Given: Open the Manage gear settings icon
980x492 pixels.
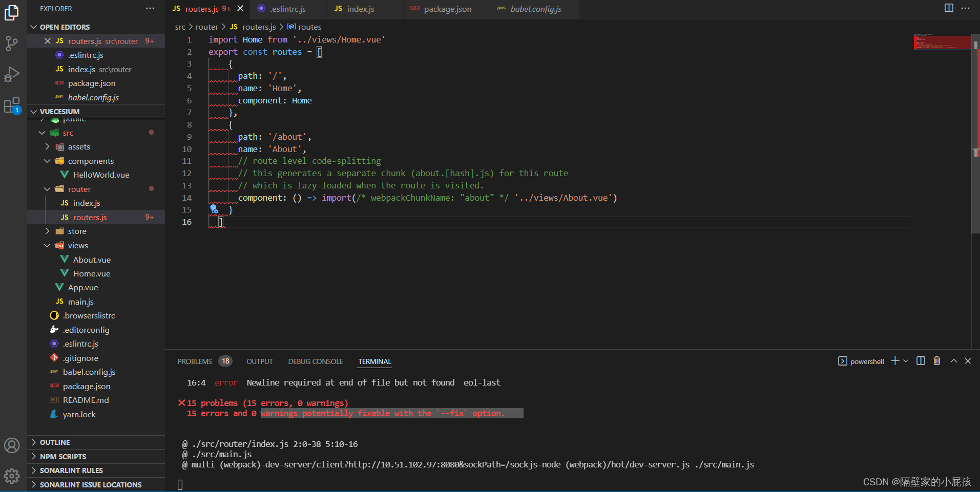Looking at the screenshot, I should point(12,476).
